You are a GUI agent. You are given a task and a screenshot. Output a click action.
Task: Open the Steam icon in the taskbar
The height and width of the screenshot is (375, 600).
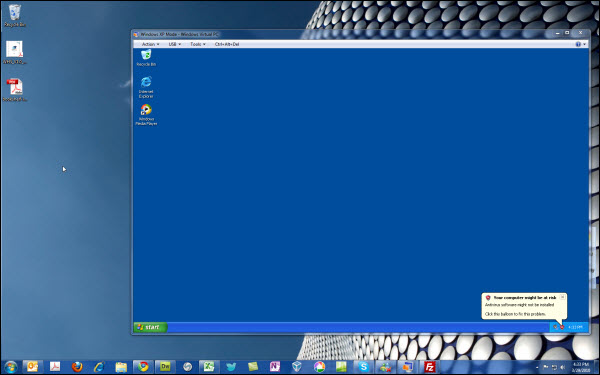[x=187, y=367]
